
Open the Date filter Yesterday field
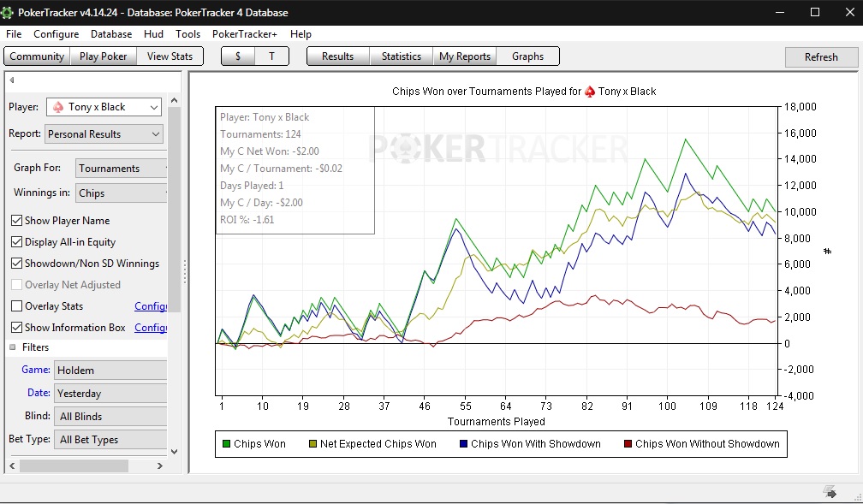pyautogui.click(x=110, y=394)
